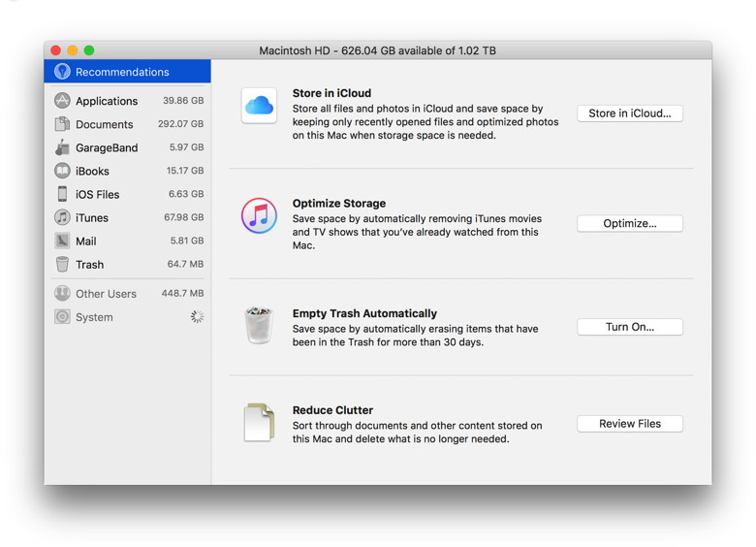
Task: Click the full trash can icon
Action: (259, 326)
